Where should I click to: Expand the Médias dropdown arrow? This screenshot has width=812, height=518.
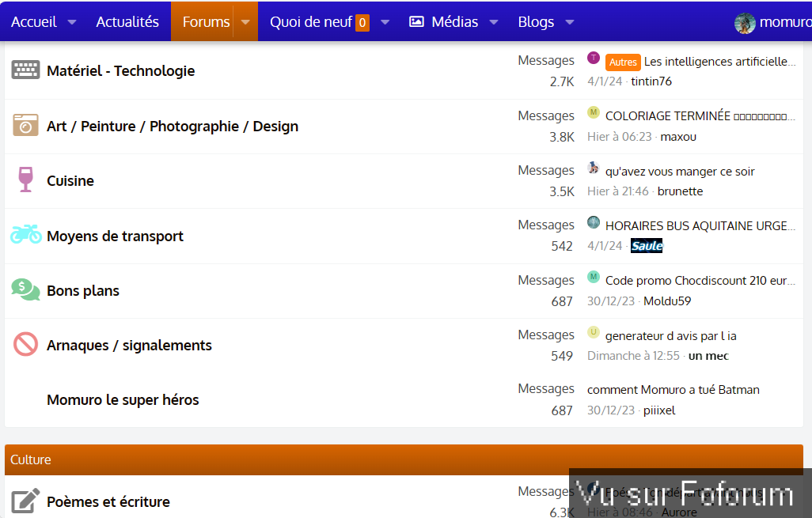494,22
